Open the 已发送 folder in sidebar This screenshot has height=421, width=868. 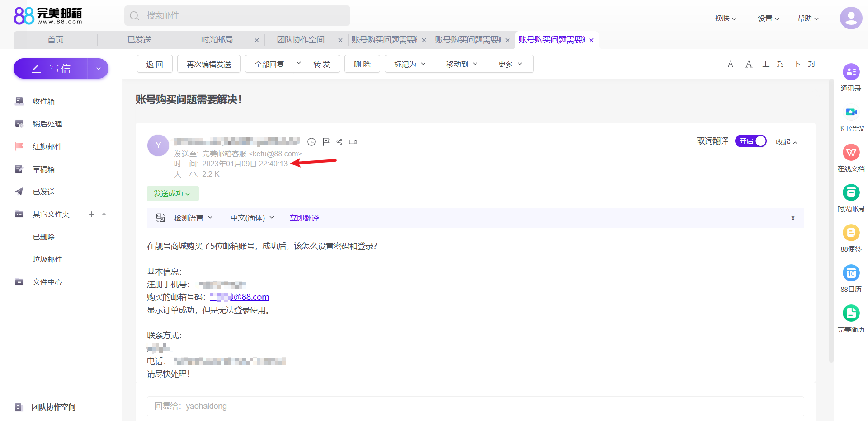point(44,192)
